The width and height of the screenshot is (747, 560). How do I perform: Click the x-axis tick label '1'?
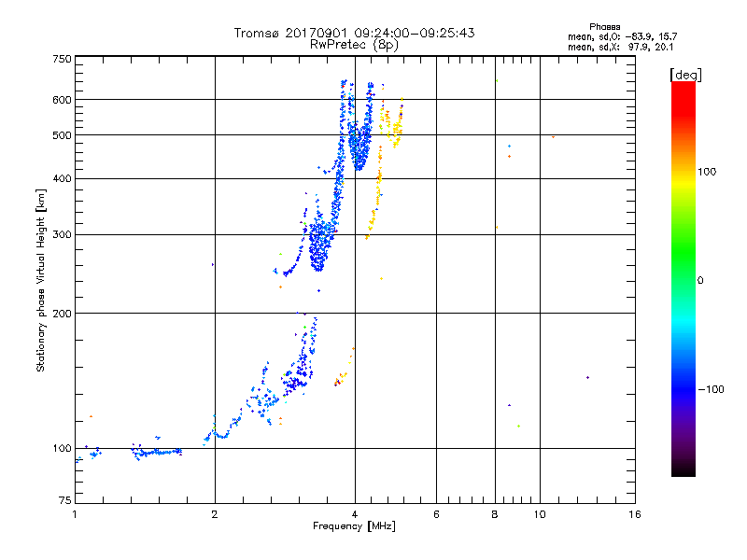[75, 514]
